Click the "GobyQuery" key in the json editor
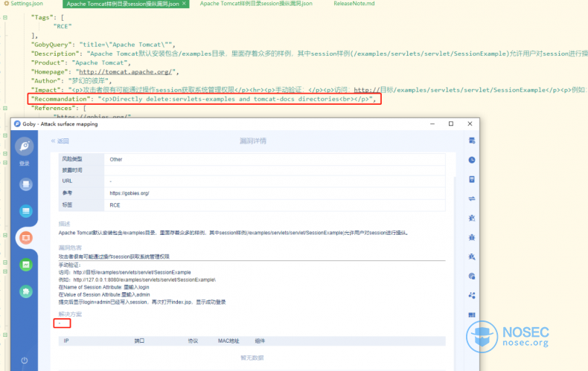Image resolution: width=588 pixels, height=371 pixels. [x=51, y=45]
